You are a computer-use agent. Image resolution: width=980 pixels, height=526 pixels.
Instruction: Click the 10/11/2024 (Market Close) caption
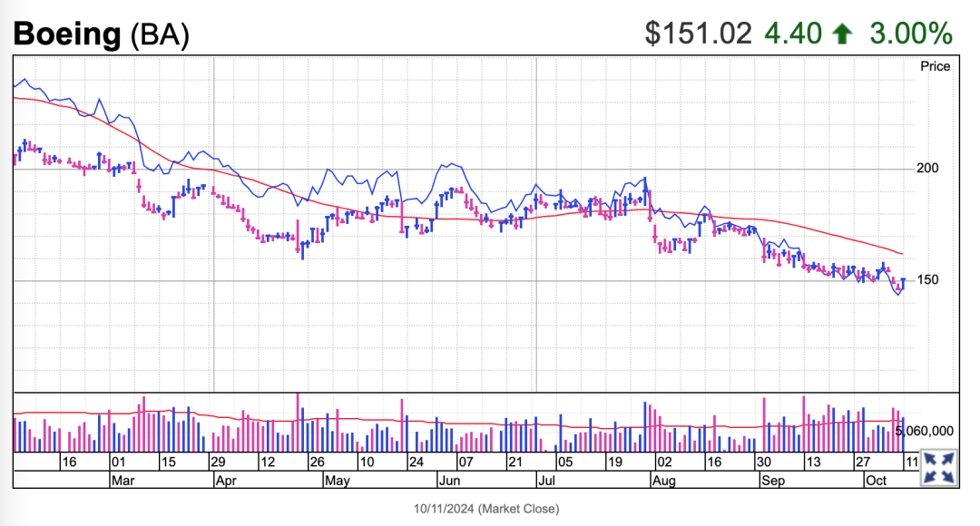tap(486, 509)
